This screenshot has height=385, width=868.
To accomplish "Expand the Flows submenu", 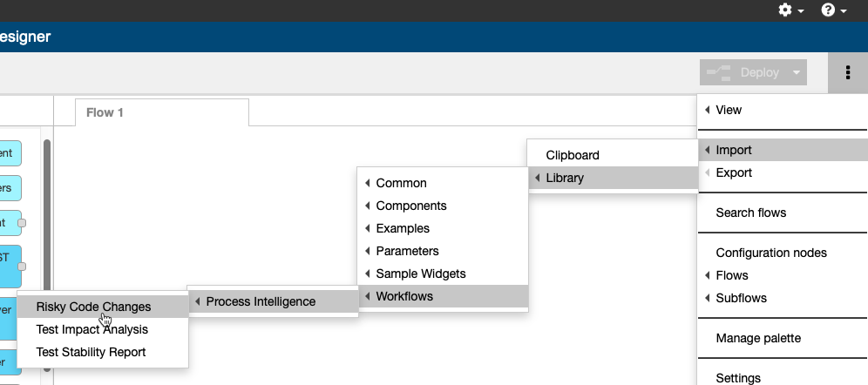I will click(x=783, y=275).
